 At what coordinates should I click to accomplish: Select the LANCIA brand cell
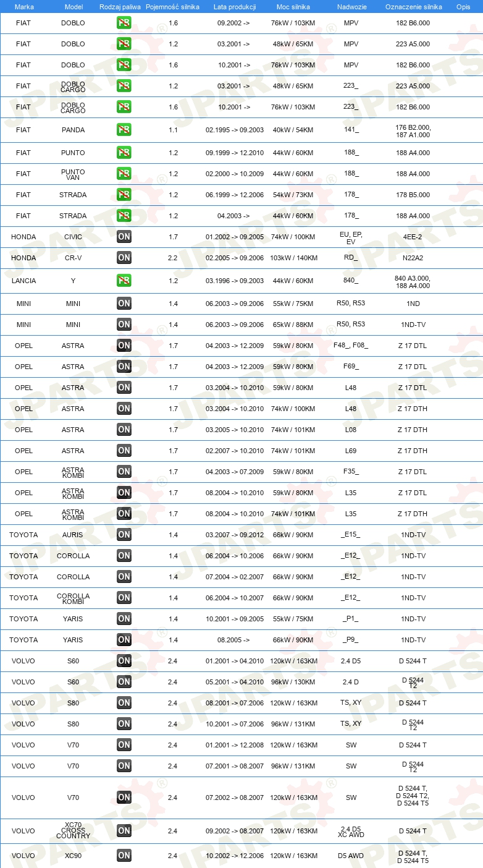(x=23, y=281)
